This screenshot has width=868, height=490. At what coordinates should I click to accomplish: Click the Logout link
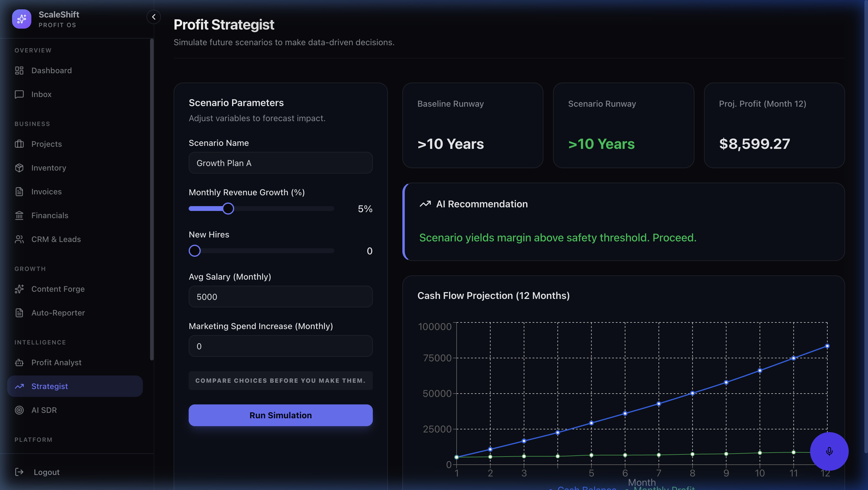[46, 472]
